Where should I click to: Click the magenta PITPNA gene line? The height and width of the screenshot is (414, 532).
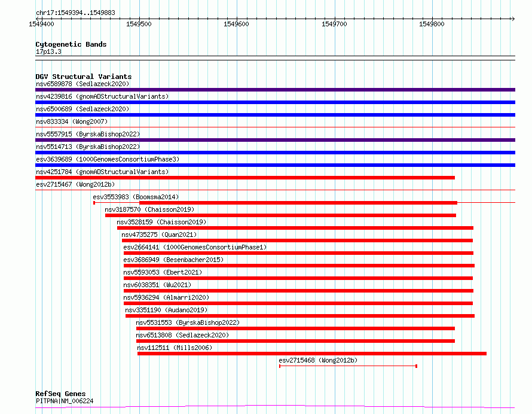tap(275, 406)
